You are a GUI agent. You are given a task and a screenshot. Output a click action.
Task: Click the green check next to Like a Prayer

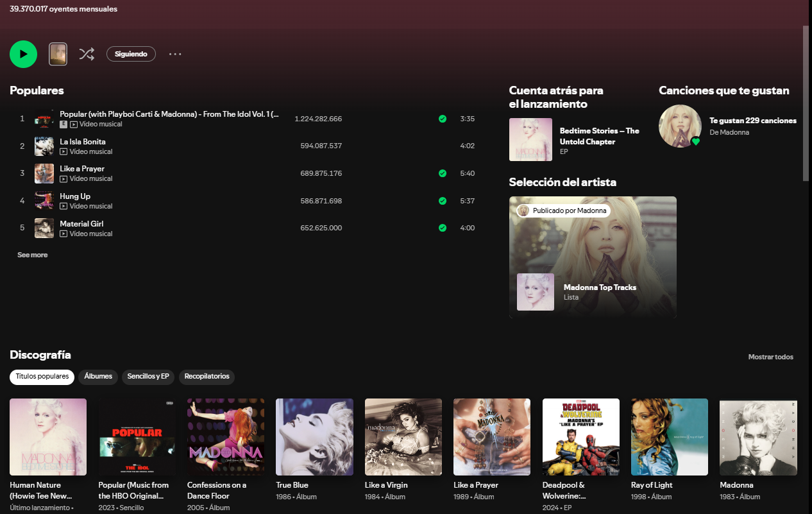tap(442, 173)
